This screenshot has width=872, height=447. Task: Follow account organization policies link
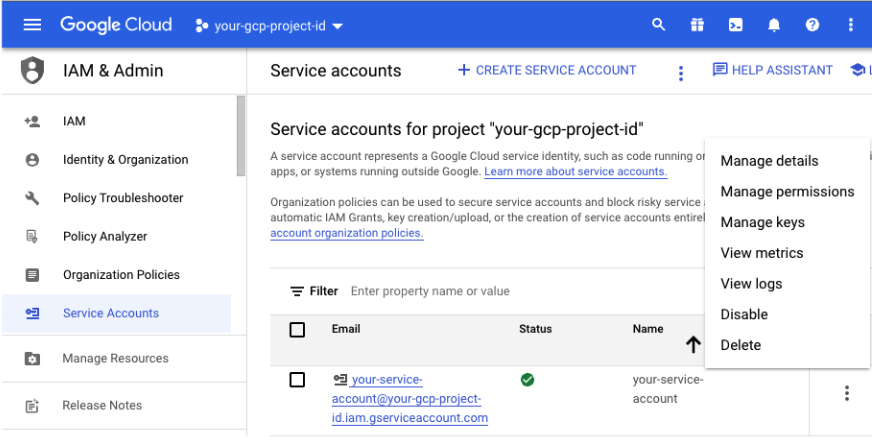(x=347, y=233)
